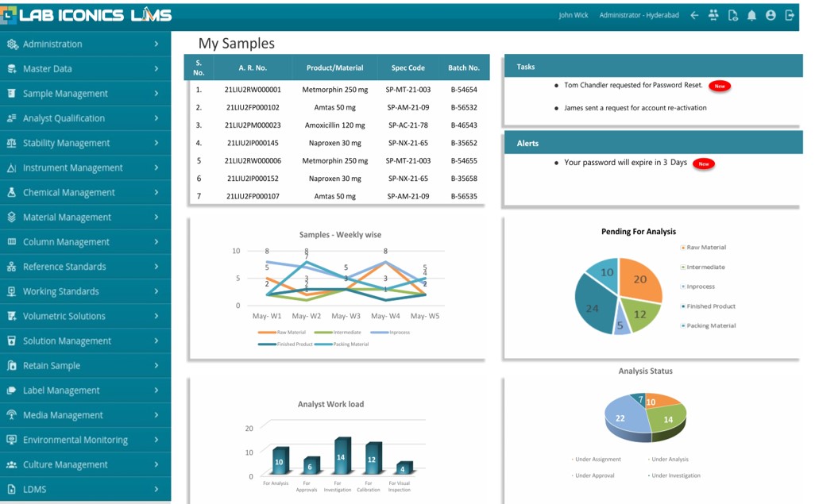
Task: Expand the Administration menu chevron
Action: pyautogui.click(x=156, y=44)
